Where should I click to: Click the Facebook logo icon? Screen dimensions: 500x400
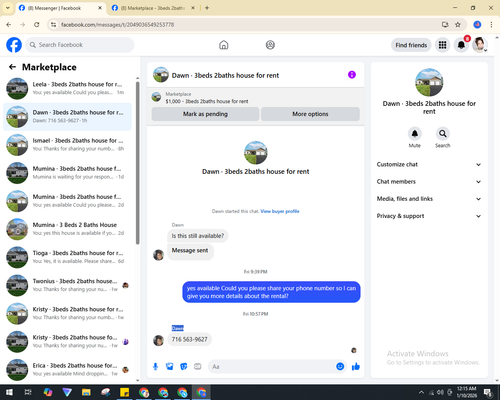tap(14, 45)
